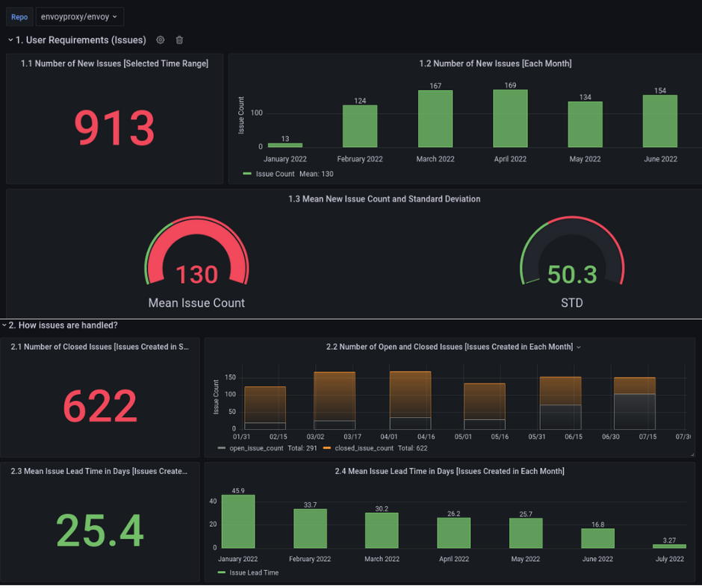Open row settings with the gear icon
Image resolution: width=702 pixels, height=588 pixels.
tap(160, 40)
